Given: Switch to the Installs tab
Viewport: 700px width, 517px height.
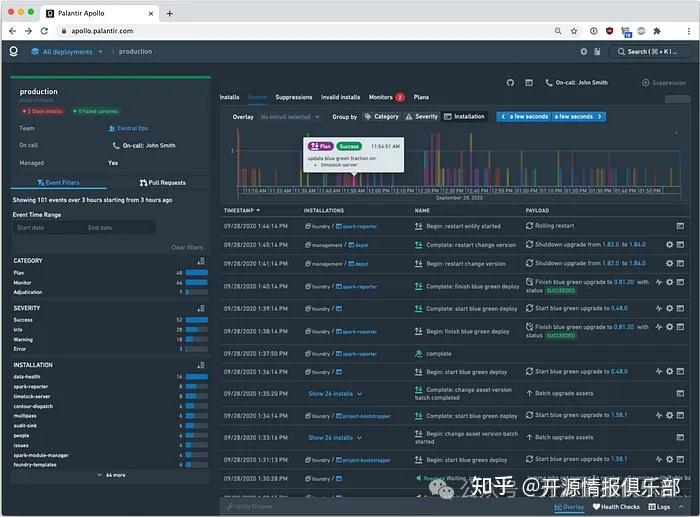Looking at the screenshot, I should coord(229,97).
